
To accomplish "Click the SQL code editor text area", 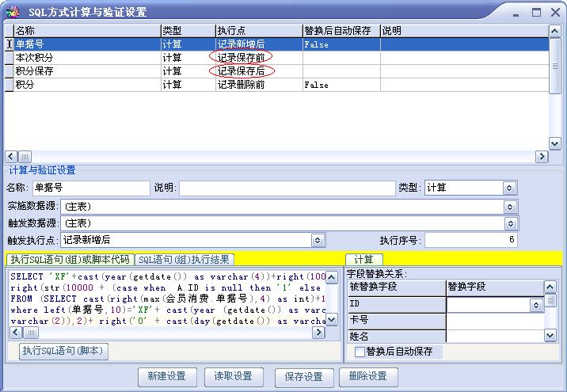I will coord(168,299).
